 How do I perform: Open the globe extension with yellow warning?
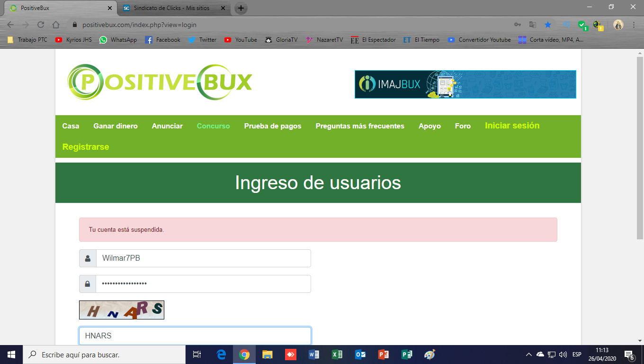598,25
